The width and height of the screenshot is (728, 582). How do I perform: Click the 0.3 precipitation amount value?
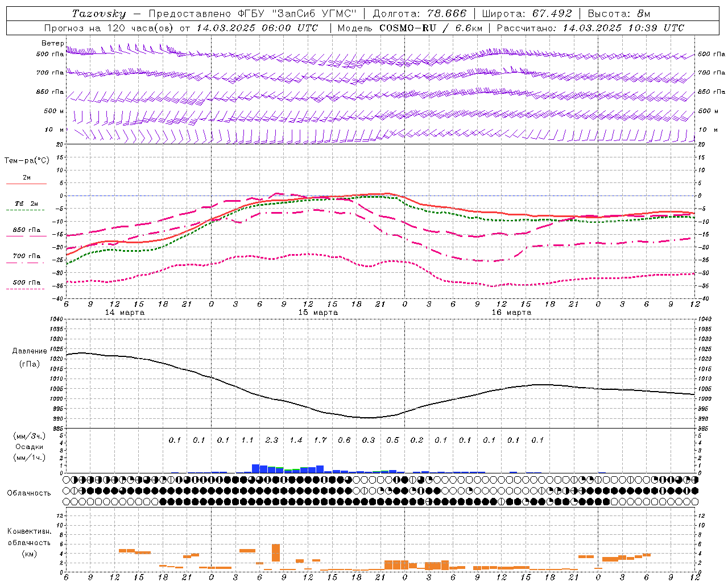[x=369, y=440]
